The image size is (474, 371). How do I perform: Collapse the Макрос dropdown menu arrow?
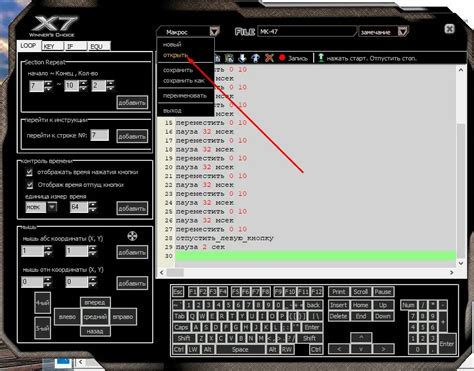(215, 32)
